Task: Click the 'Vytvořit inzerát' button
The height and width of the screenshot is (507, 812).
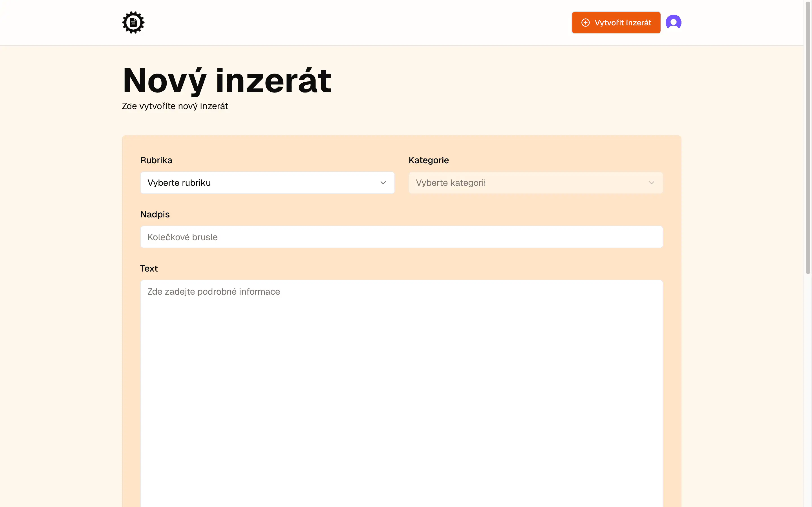Action: point(616,23)
